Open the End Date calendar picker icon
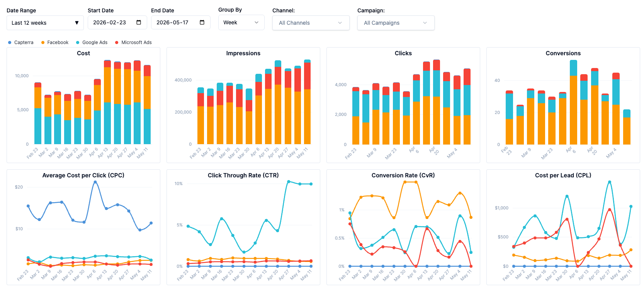The image size is (644, 296). click(x=202, y=22)
